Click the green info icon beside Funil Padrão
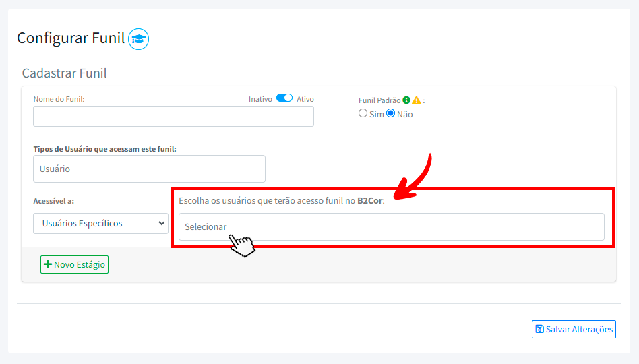 (x=406, y=100)
